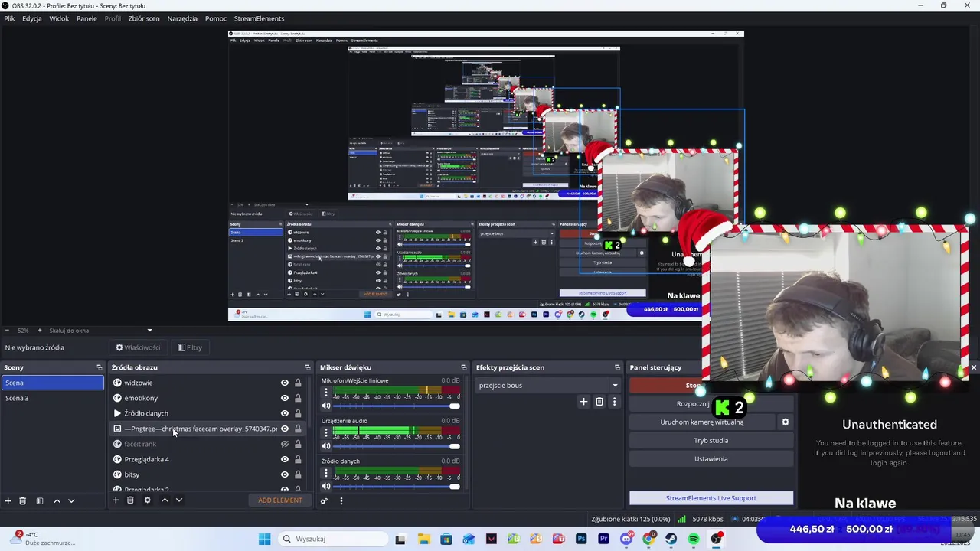This screenshot has height=551, width=980.
Task: Open options menu for Urządzenie audio
Action: click(x=326, y=432)
